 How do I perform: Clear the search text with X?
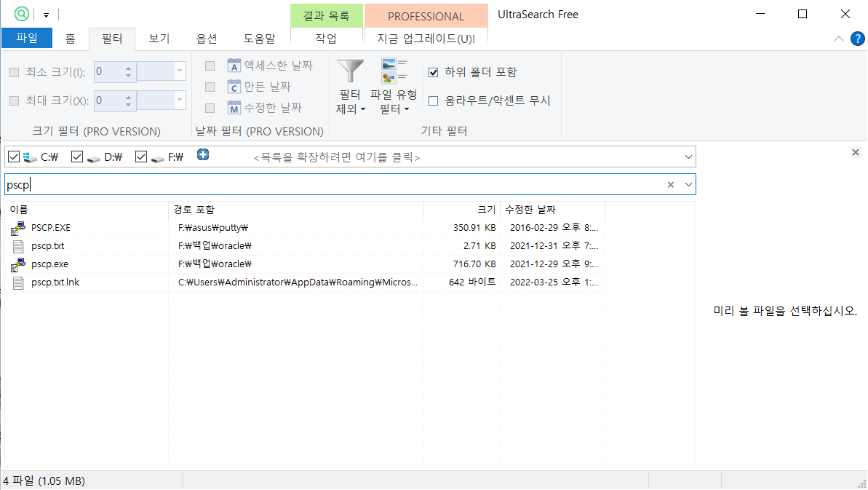pyautogui.click(x=670, y=185)
